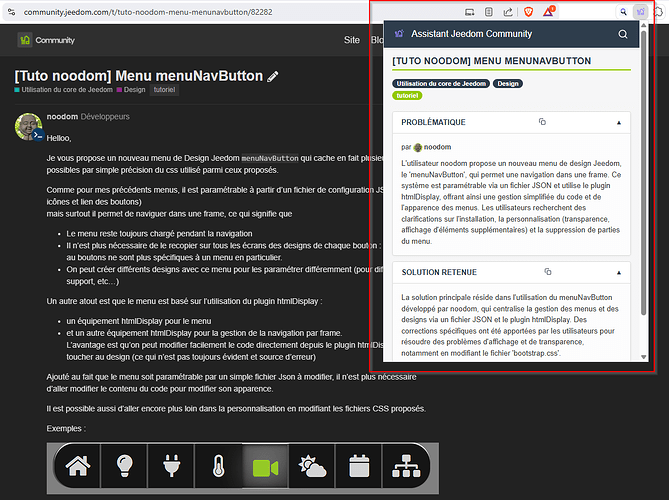Open the Brave Shields lion icon
The height and width of the screenshot is (500, 669).
click(x=527, y=12)
